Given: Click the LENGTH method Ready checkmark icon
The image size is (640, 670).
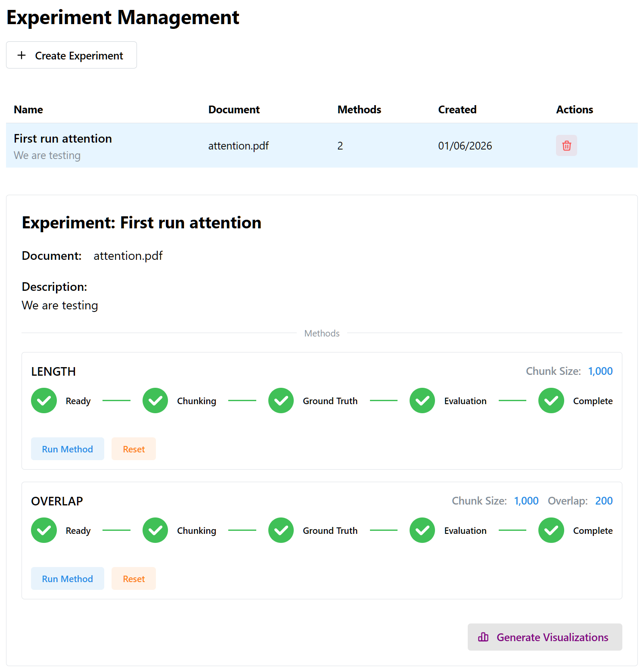Looking at the screenshot, I should (x=44, y=400).
